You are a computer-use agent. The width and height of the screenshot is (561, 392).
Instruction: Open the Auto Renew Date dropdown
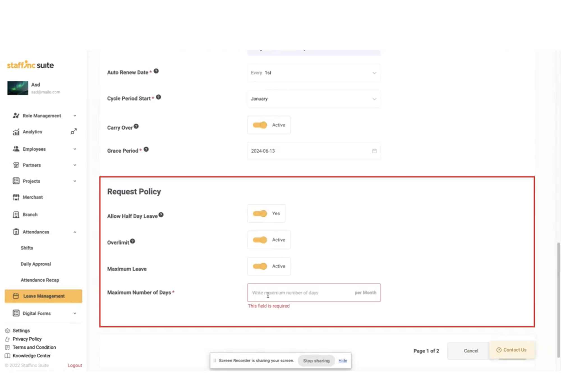(x=314, y=73)
